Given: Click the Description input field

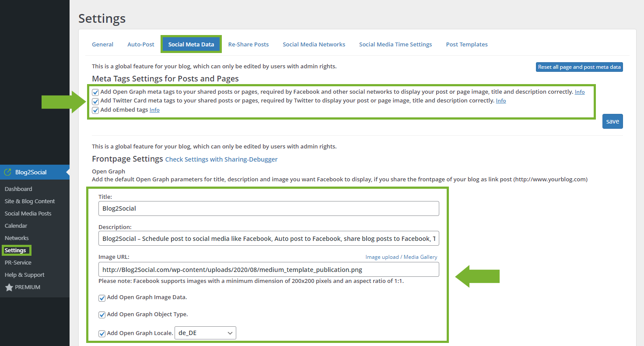Looking at the screenshot, I should pyautogui.click(x=269, y=239).
